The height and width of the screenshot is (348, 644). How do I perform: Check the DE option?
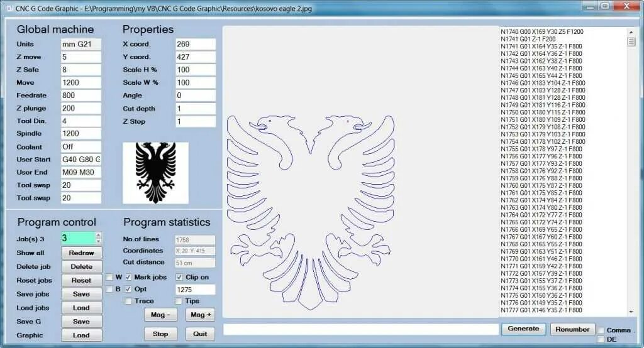pos(601,339)
